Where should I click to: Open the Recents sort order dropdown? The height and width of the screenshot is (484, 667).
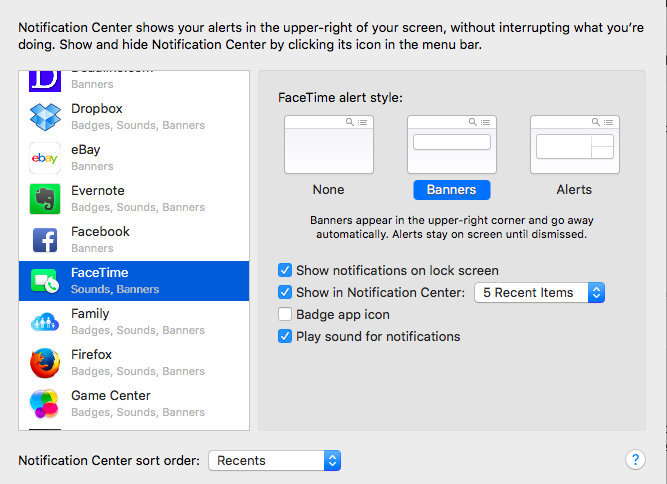tap(274, 461)
